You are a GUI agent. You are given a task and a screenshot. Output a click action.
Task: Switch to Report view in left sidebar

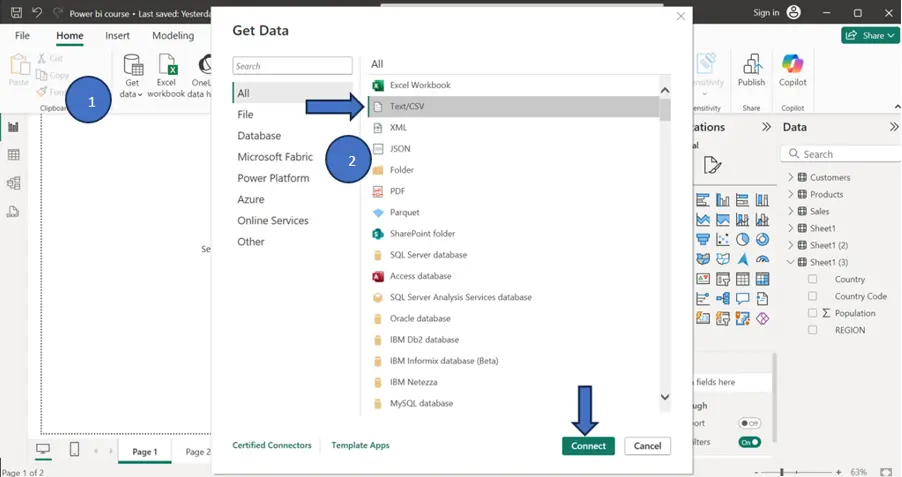(13, 127)
